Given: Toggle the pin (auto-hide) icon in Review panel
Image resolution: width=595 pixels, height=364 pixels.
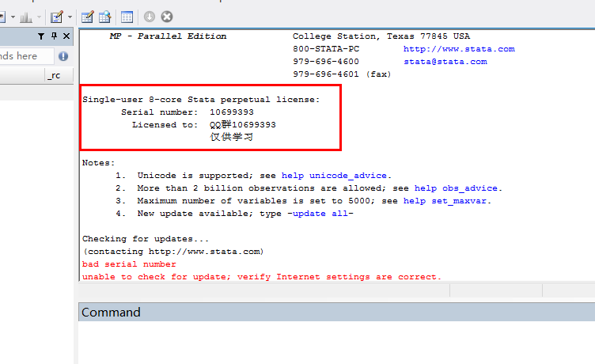Looking at the screenshot, I should tap(54, 36).
